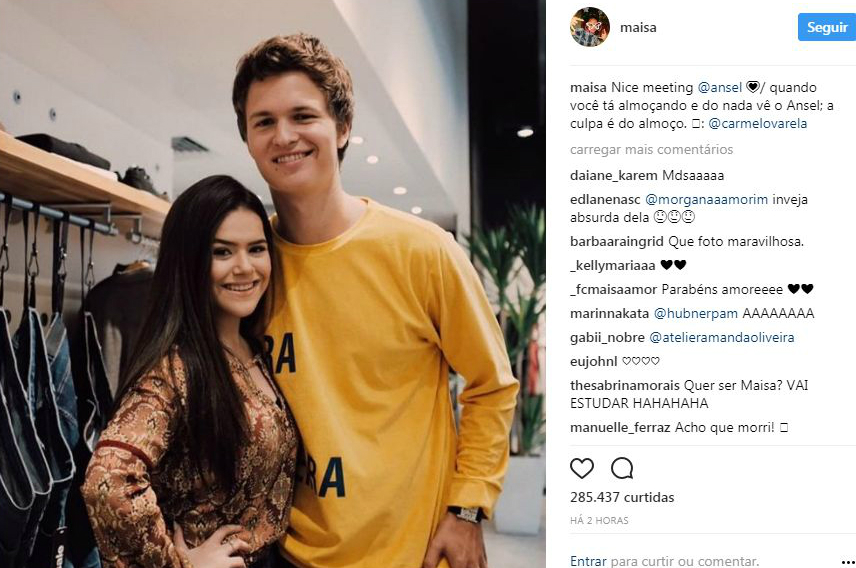This screenshot has height=568, width=856.
Task: Open the @ansel mention in caption
Action: click(x=720, y=87)
